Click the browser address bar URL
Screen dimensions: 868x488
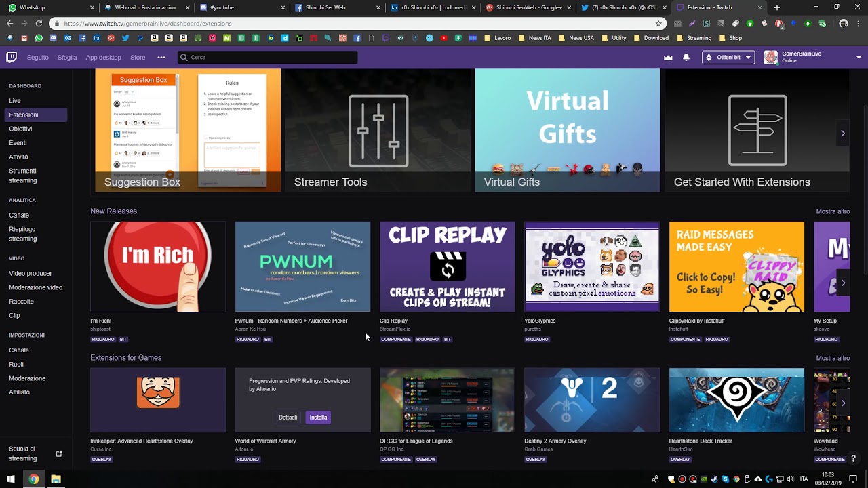(148, 23)
